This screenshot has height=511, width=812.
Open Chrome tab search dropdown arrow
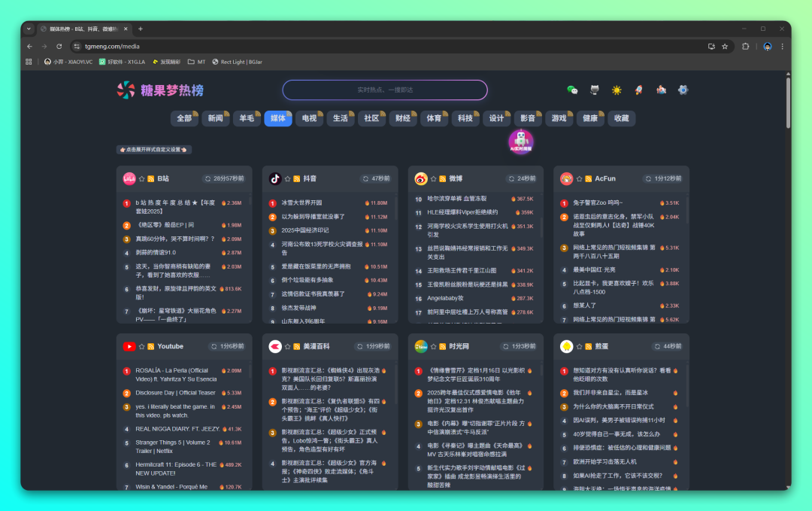tap(29, 29)
